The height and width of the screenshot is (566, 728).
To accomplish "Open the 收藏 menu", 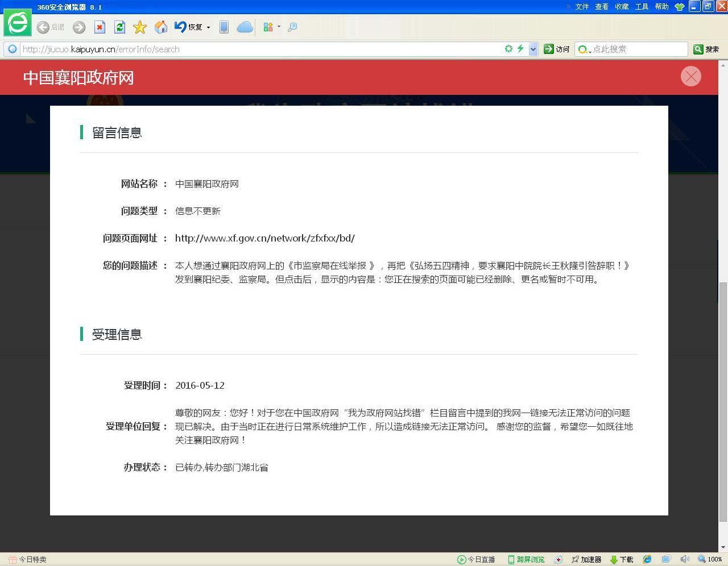I will tap(622, 7).
